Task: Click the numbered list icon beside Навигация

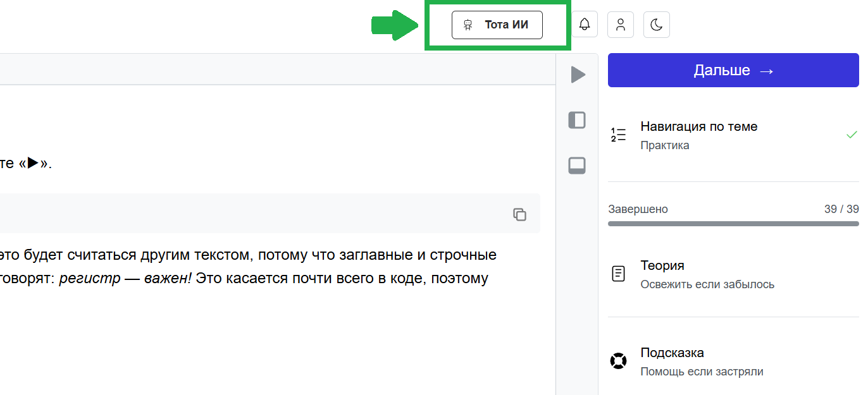Action: [618, 135]
